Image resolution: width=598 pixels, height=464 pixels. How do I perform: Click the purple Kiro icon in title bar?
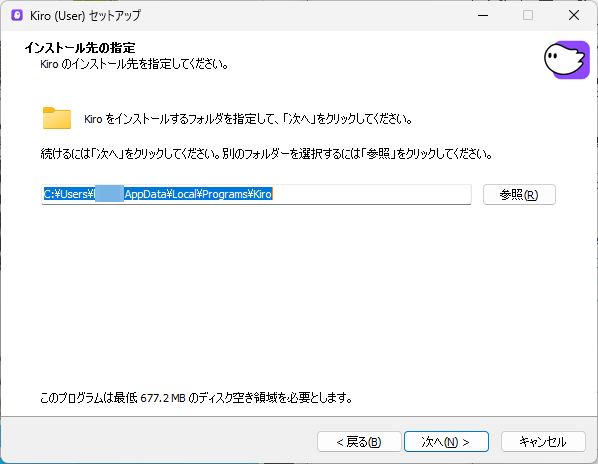pyautogui.click(x=17, y=15)
